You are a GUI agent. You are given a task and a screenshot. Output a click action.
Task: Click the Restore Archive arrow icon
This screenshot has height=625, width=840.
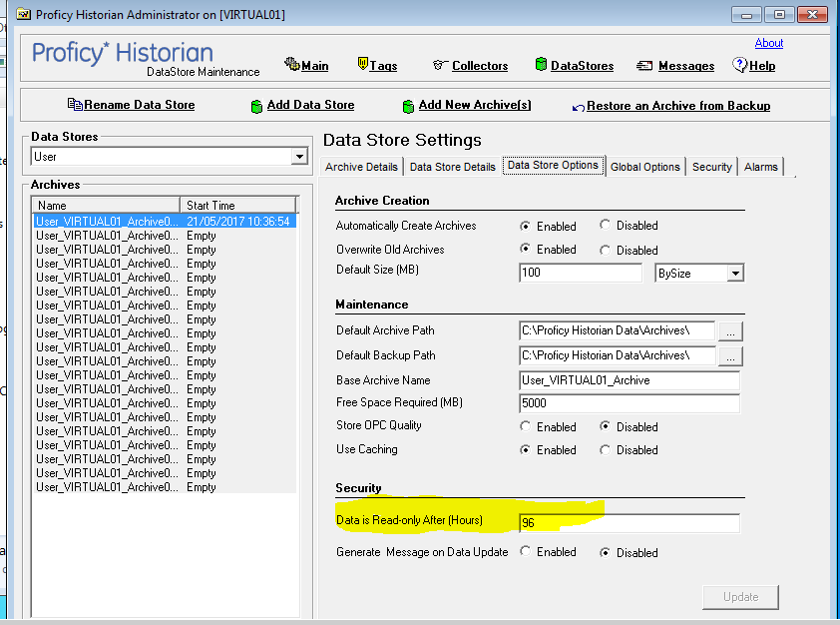point(578,108)
